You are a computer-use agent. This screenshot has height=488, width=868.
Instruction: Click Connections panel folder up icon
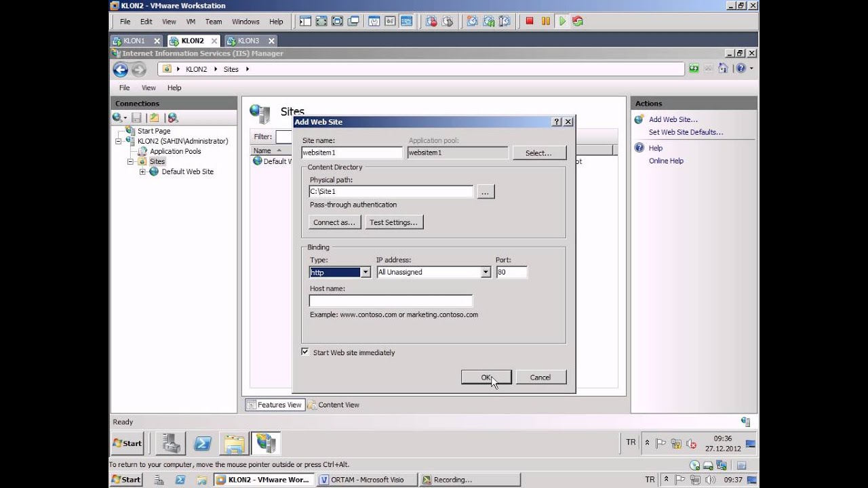point(154,118)
